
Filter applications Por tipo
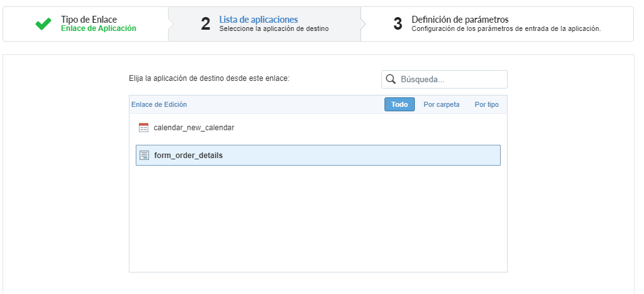pyautogui.click(x=487, y=104)
